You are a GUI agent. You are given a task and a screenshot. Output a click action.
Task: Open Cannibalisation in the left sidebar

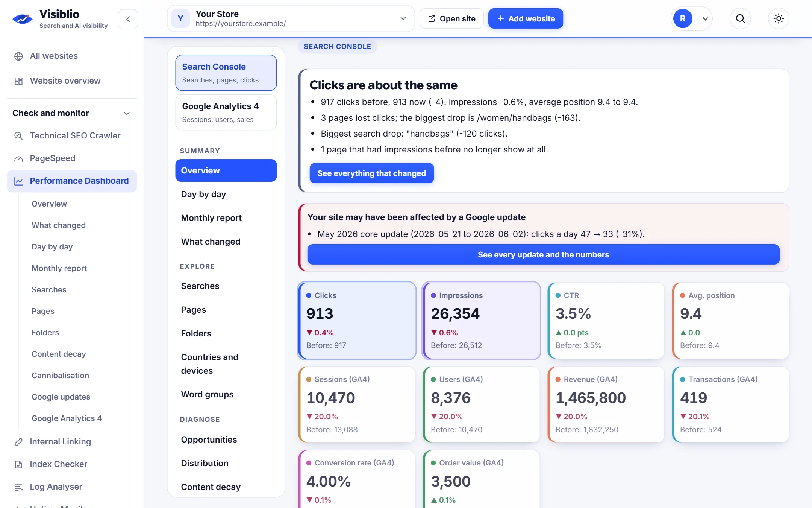point(60,376)
